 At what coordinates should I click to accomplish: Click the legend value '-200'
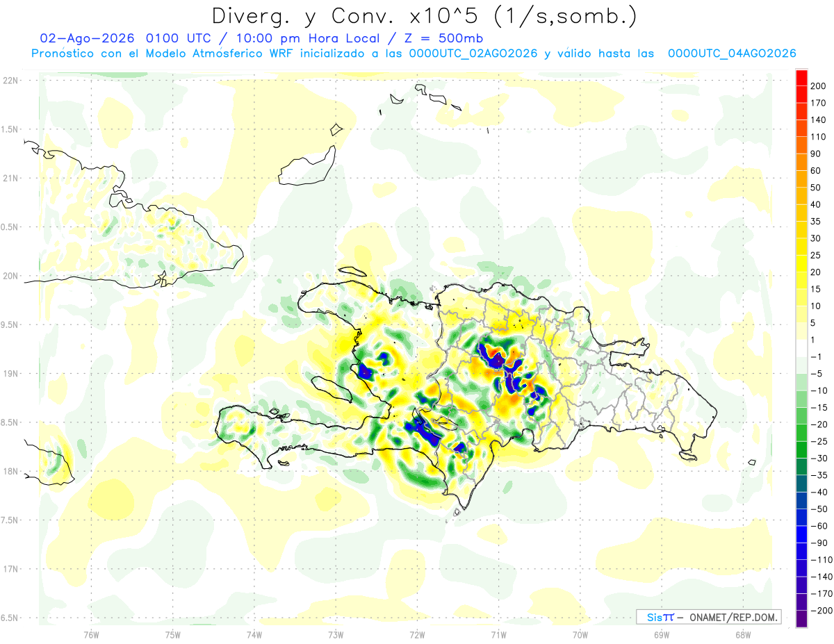pyautogui.click(x=821, y=610)
